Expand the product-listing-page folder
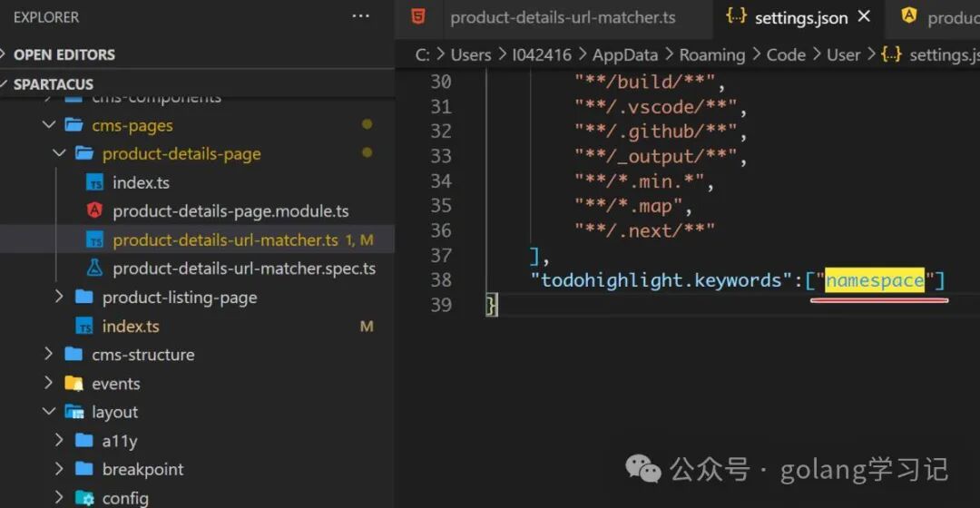The image size is (980, 508). click(59, 298)
